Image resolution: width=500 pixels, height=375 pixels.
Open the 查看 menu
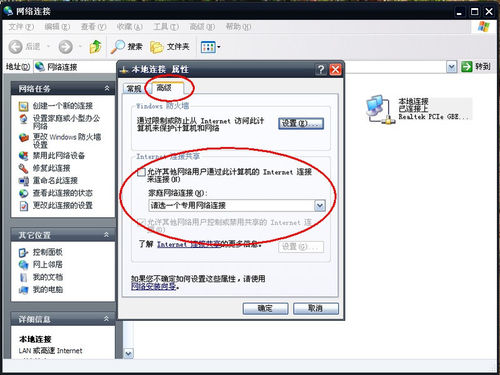pos(93,27)
